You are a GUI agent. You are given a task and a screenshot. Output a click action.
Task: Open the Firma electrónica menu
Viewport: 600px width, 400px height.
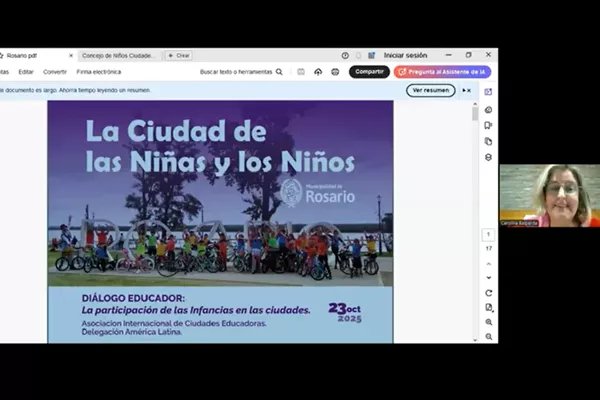(x=99, y=72)
